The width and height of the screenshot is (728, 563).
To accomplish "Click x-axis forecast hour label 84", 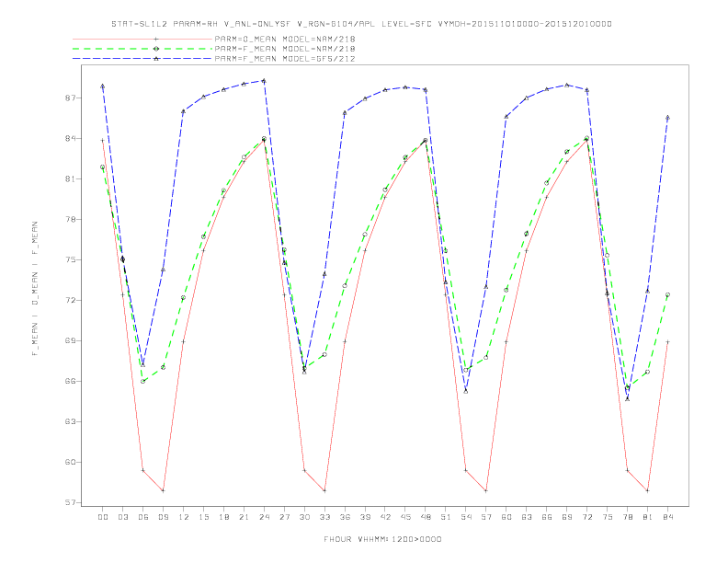I will tap(667, 517).
